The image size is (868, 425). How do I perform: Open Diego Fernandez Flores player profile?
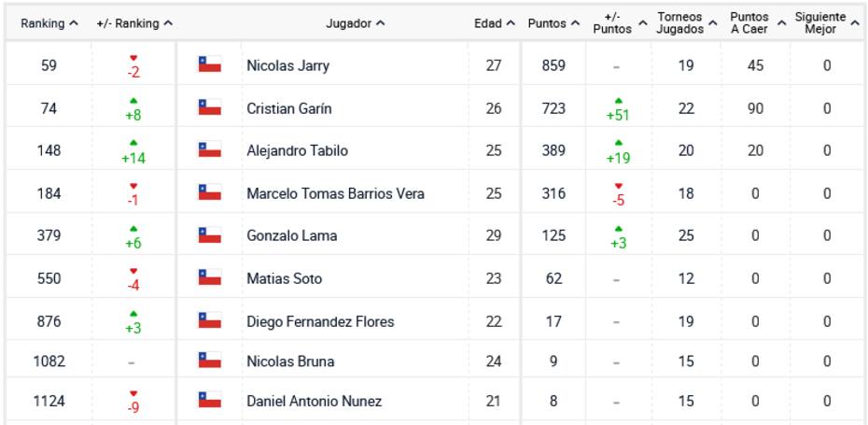[320, 321]
